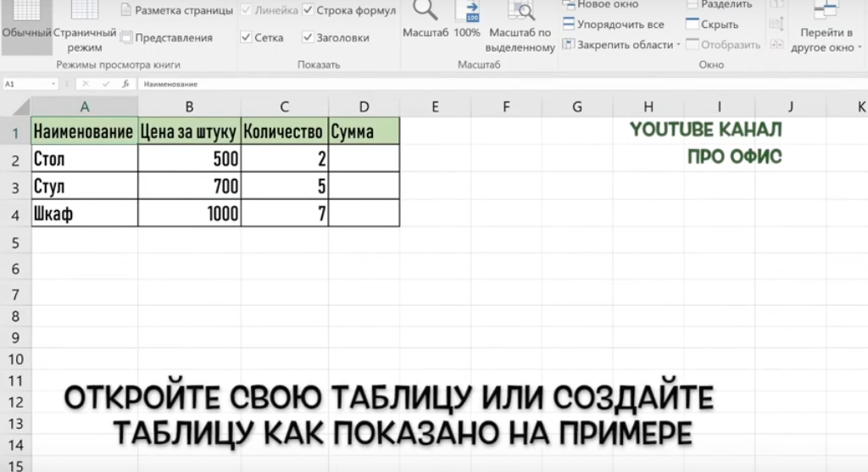868x472 pixels.
Task: Select the Сумма header cell
Action: click(364, 131)
